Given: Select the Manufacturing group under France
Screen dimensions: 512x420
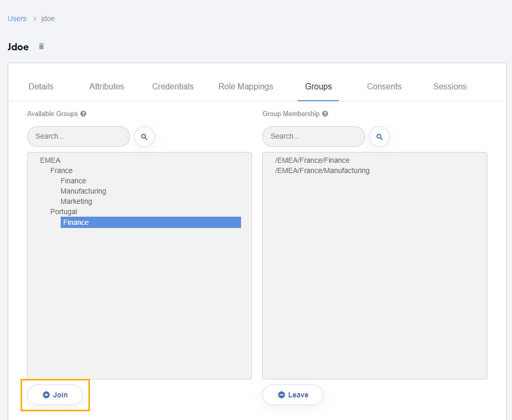Looking at the screenshot, I should pos(83,191).
